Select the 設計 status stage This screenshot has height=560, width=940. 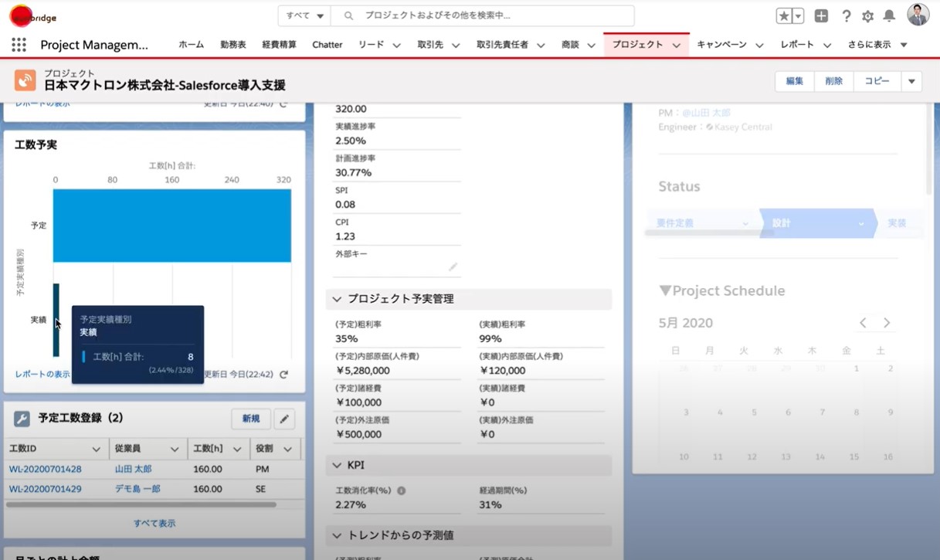[x=817, y=223]
